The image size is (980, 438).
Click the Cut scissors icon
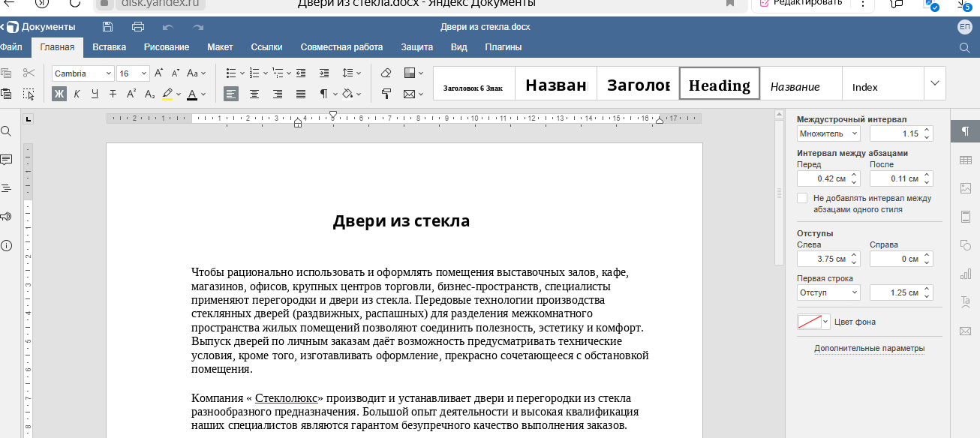29,73
